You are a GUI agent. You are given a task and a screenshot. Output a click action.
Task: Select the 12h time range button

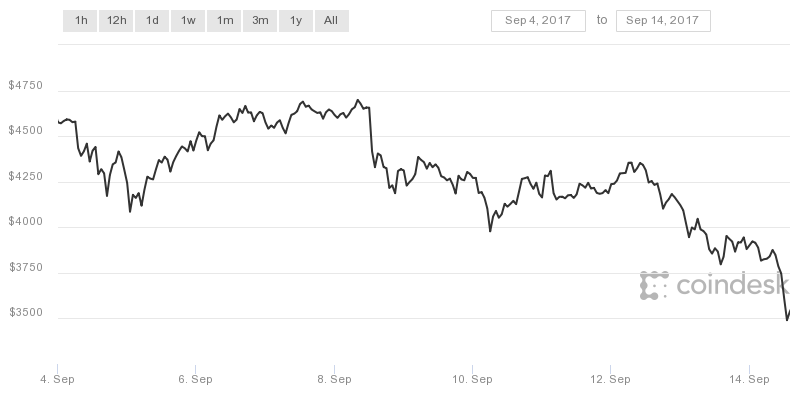(x=116, y=20)
